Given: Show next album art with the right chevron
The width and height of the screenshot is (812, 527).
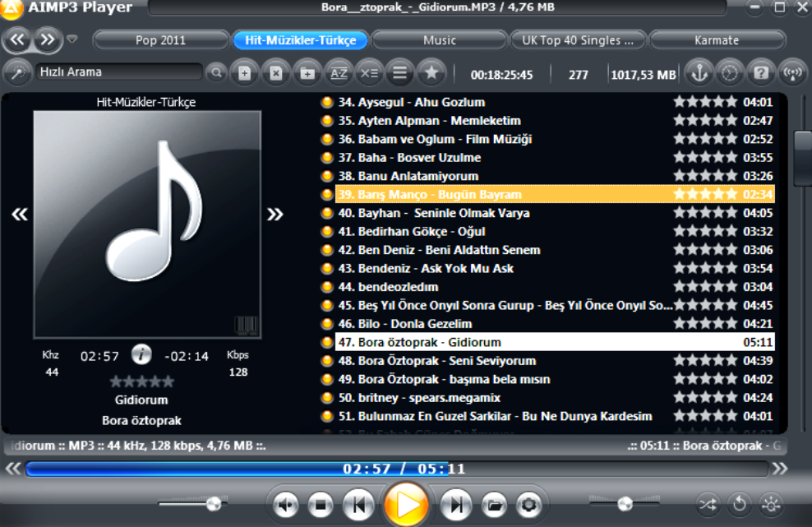Looking at the screenshot, I should coord(275,214).
